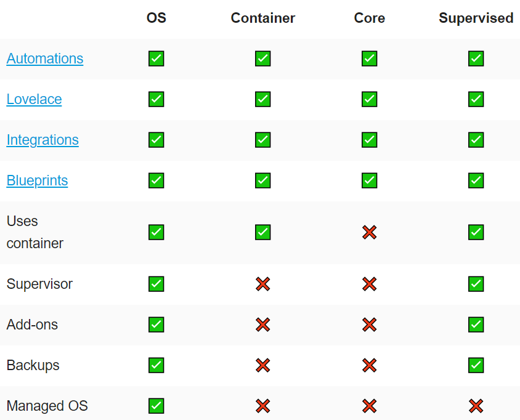Click the green check for Integrations under Core
Viewport: 520px width, 420px height.
(370, 140)
